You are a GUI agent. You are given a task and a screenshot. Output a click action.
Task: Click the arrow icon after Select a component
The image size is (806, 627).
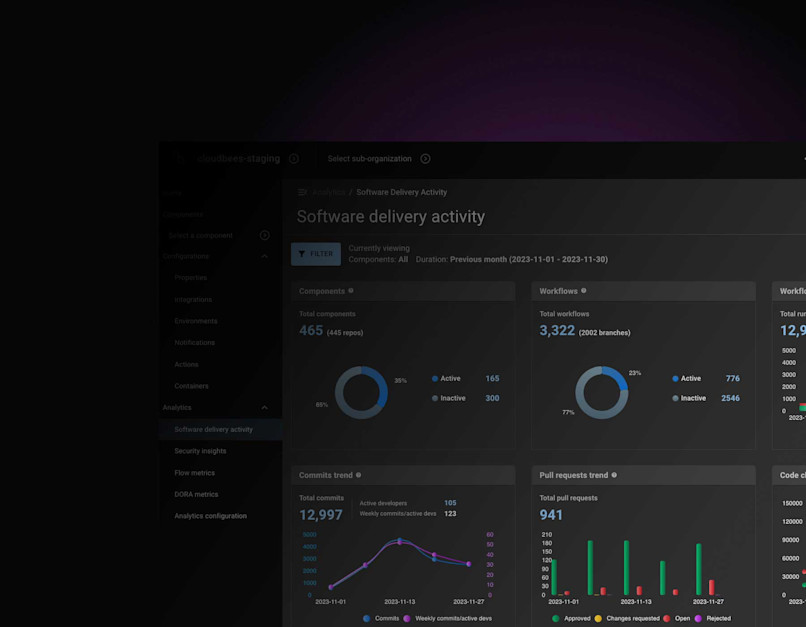point(264,235)
